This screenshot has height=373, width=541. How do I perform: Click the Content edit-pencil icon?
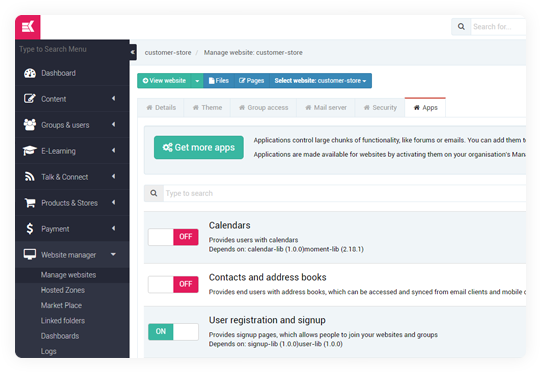coord(30,99)
